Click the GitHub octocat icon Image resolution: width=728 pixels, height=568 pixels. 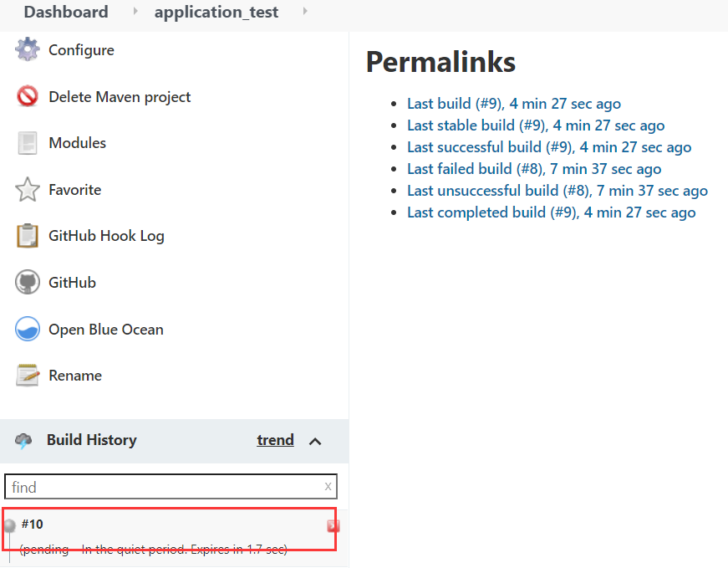[28, 282]
